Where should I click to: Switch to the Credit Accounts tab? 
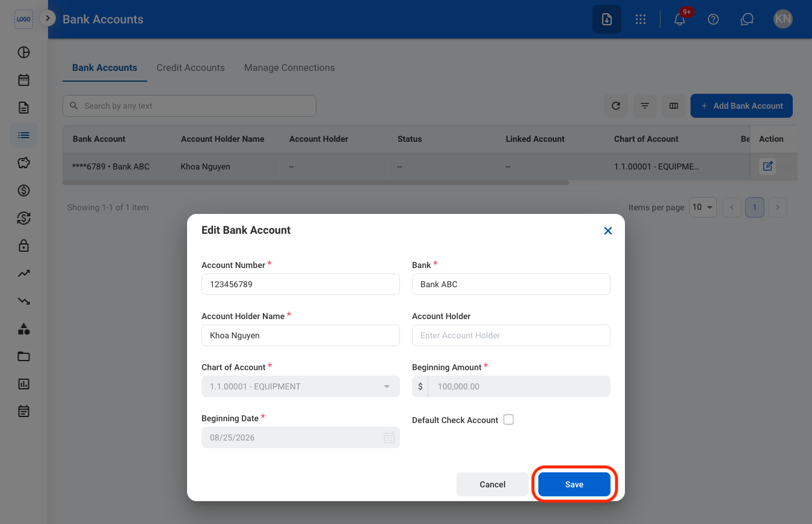(191, 68)
